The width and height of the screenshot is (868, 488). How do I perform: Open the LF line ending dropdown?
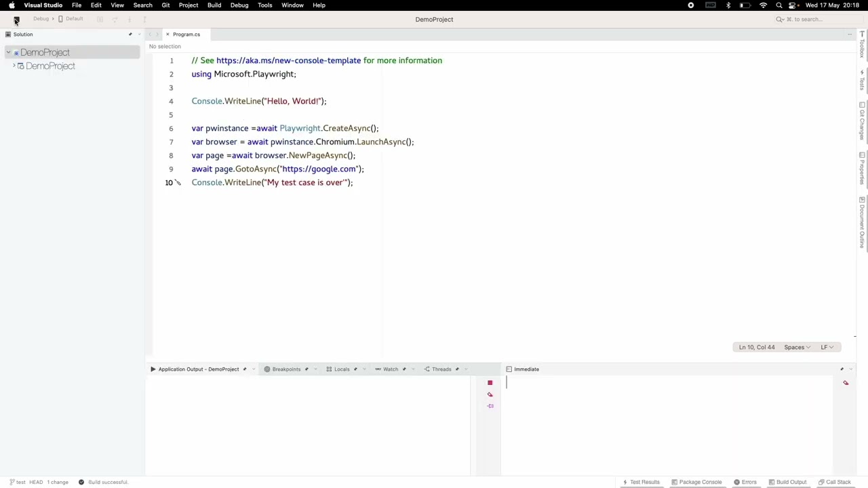(827, 347)
